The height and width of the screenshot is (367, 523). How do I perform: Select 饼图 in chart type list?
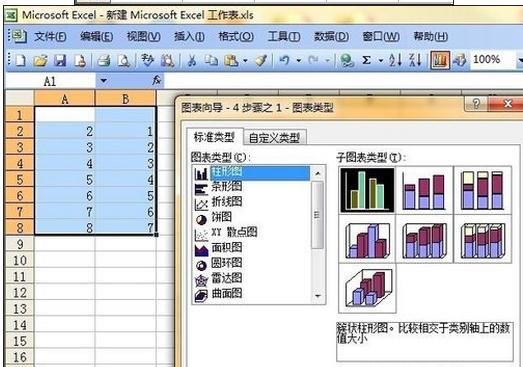pyautogui.click(x=221, y=217)
